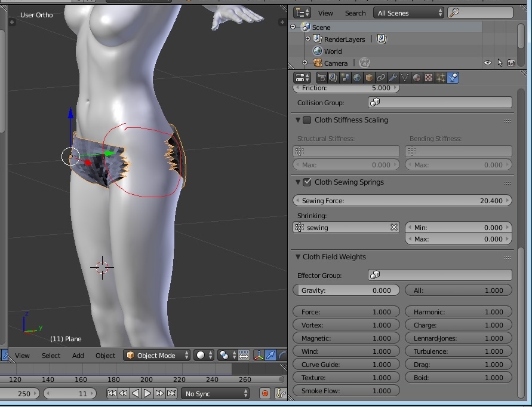Viewport: 532px width, 407px height.
Task: Enable the Cloth Stiffness Scaling checkbox
Action: pos(307,120)
